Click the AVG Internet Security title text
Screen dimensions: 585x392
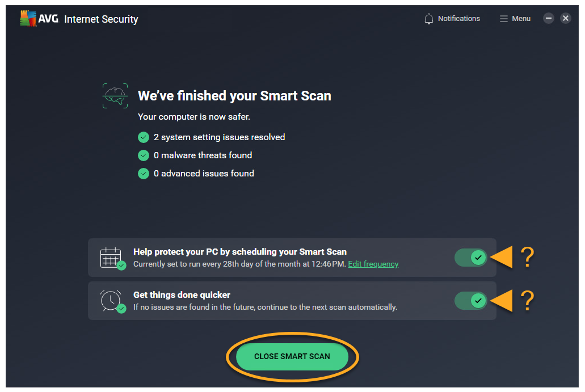pyautogui.click(x=101, y=19)
